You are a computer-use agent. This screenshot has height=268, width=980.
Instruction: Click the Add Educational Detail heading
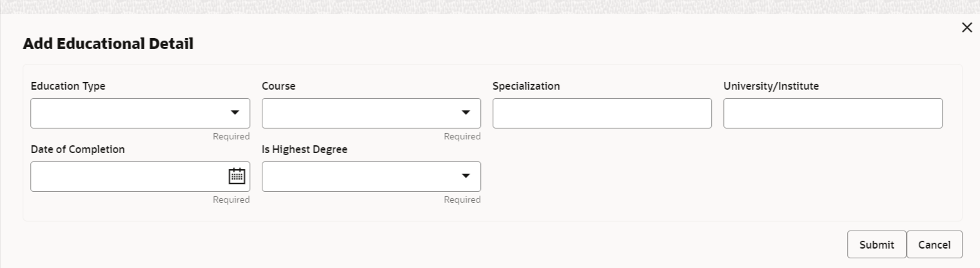(x=108, y=44)
